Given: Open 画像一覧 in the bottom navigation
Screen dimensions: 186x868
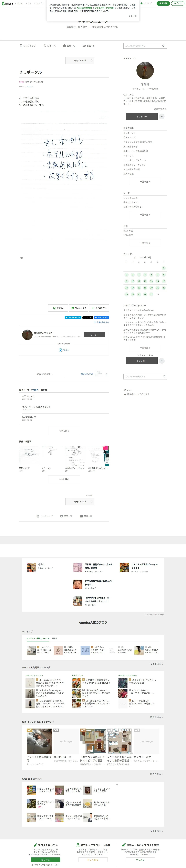Looking at the screenshot, I should point(86,516).
